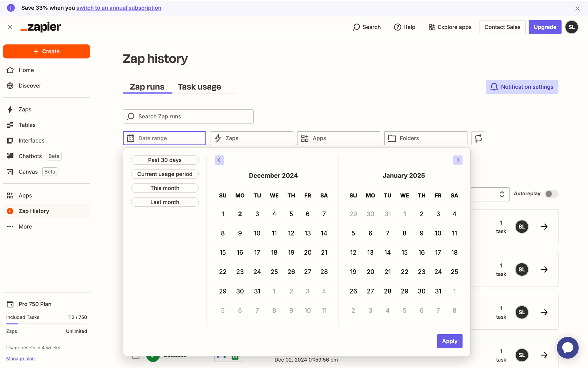Open the live chat bubble

(x=567, y=347)
